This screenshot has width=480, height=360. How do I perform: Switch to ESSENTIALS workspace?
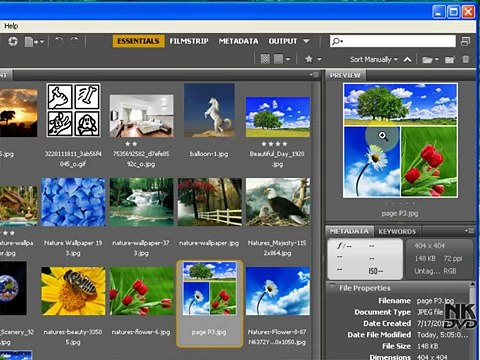click(138, 41)
